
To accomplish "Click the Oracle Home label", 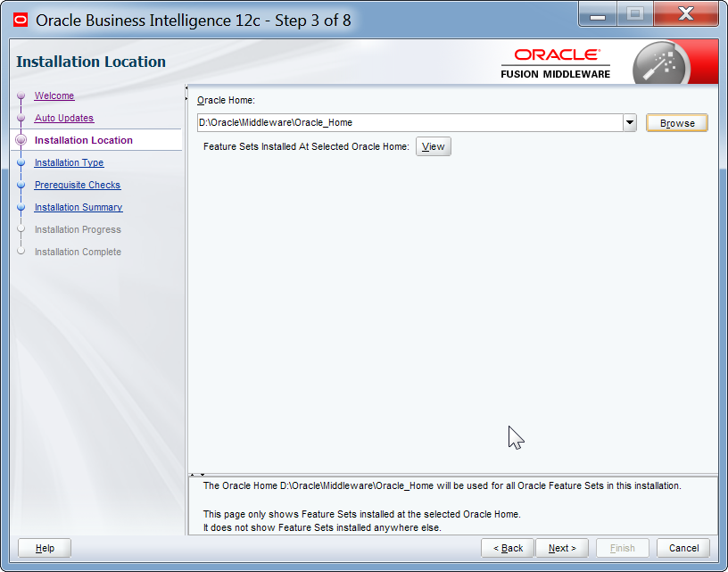I will coord(226,100).
